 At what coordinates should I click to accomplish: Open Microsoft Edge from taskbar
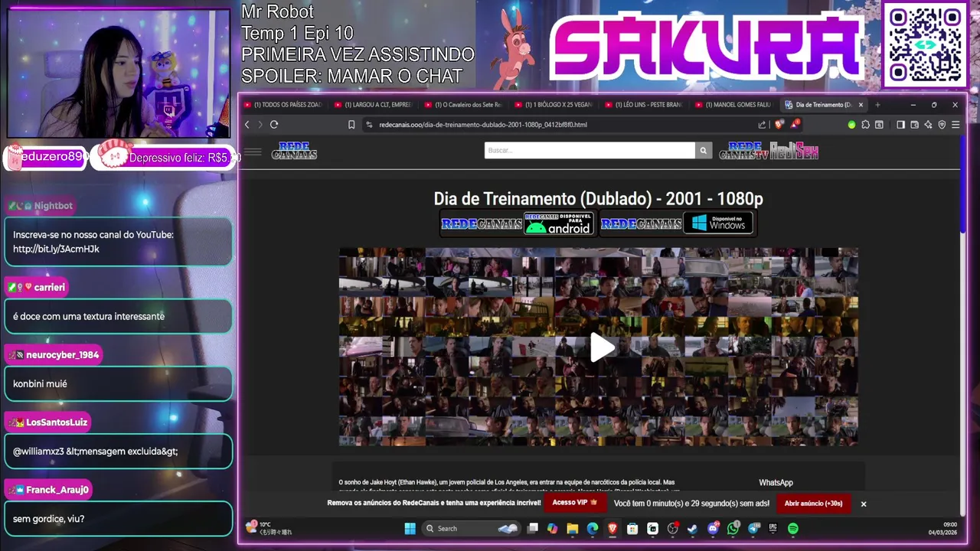(x=593, y=528)
